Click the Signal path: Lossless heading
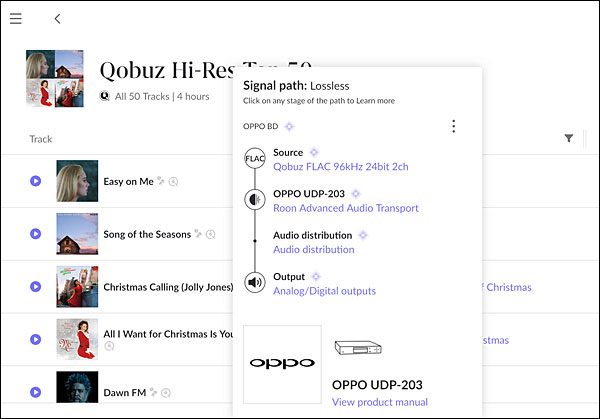The image size is (600, 419). [x=296, y=86]
